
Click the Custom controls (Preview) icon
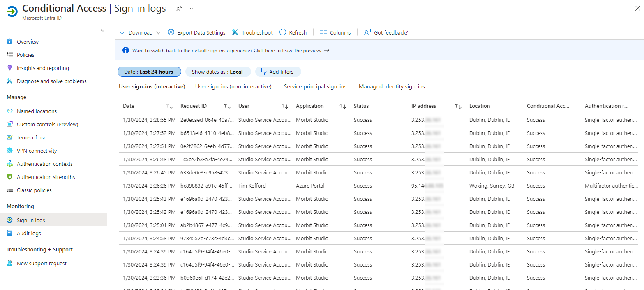10,124
